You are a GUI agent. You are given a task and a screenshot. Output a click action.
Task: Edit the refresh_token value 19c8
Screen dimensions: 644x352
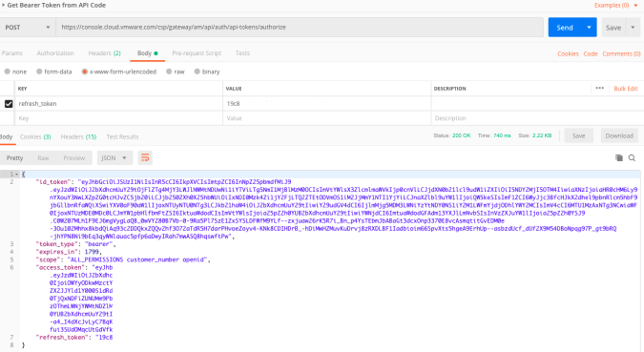point(327,104)
